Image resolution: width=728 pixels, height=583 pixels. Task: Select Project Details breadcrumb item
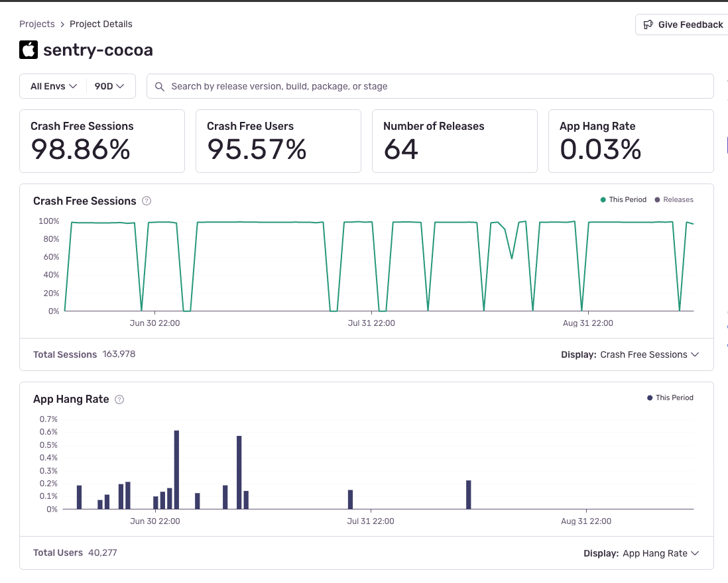tap(101, 24)
